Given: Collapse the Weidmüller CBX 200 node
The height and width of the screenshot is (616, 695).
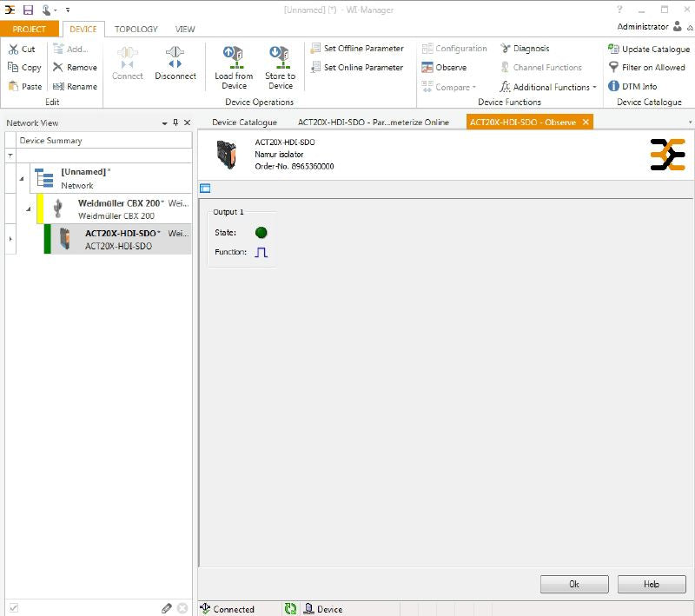Looking at the screenshot, I should click(29, 209).
